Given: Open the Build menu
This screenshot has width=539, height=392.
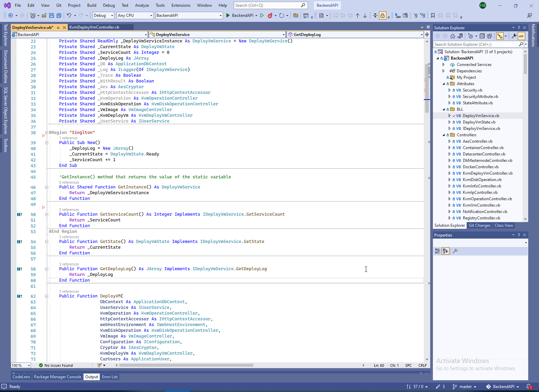Looking at the screenshot, I should click(x=92, y=5).
